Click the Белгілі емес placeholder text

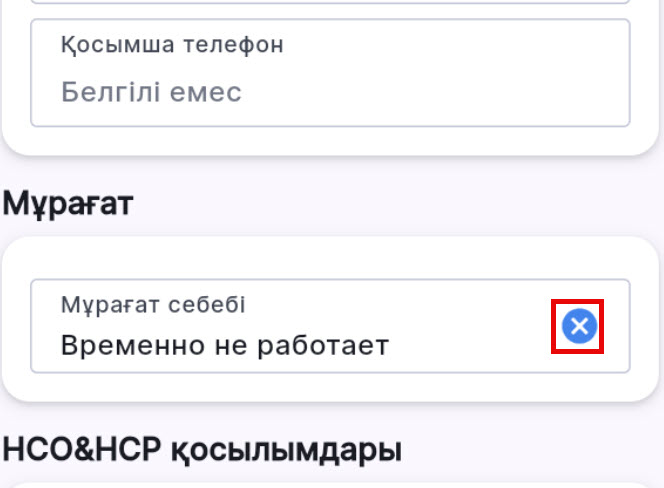click(151, 92)
